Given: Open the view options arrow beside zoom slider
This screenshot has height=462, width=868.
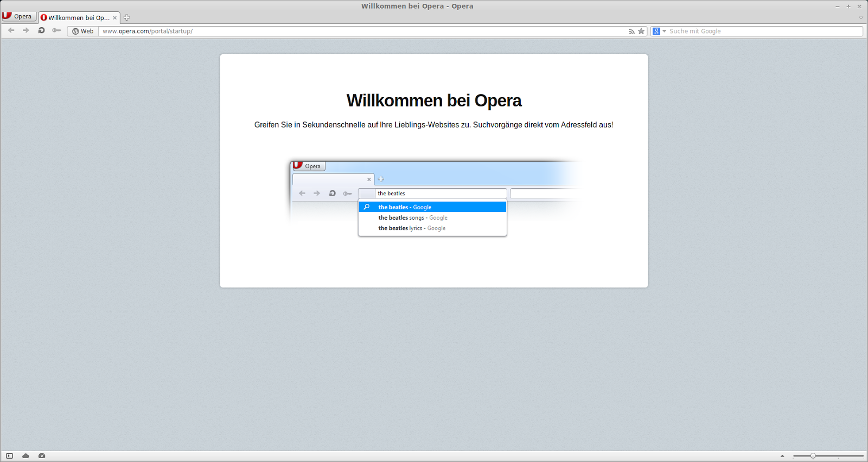Looking at the screenshot, I should pos(782,456).
